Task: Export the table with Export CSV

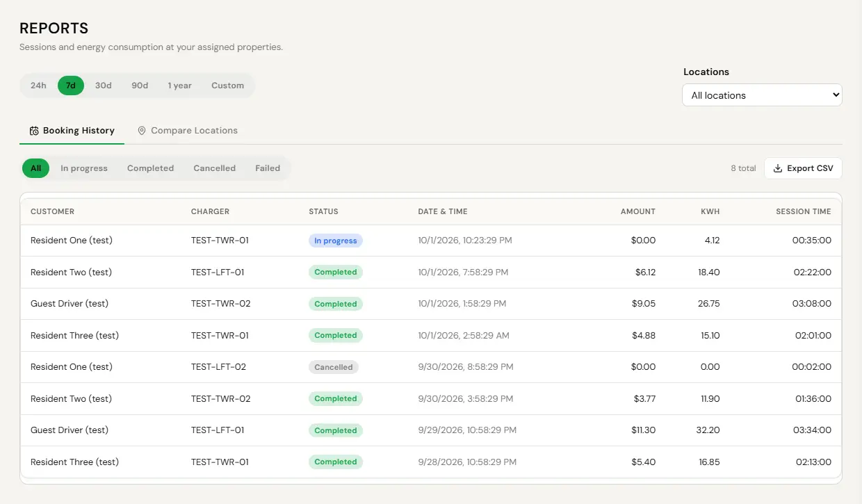Action: click(x=803, y=168)
